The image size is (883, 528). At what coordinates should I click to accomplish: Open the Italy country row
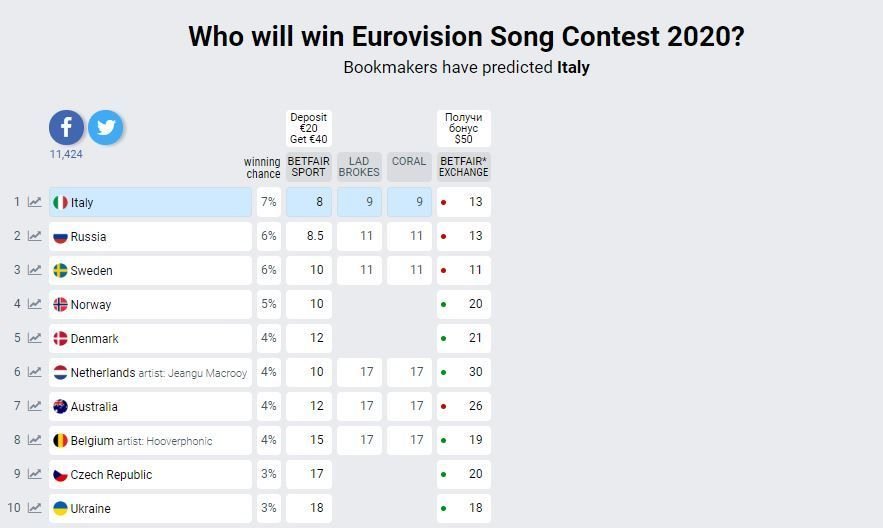pos(150,202)
